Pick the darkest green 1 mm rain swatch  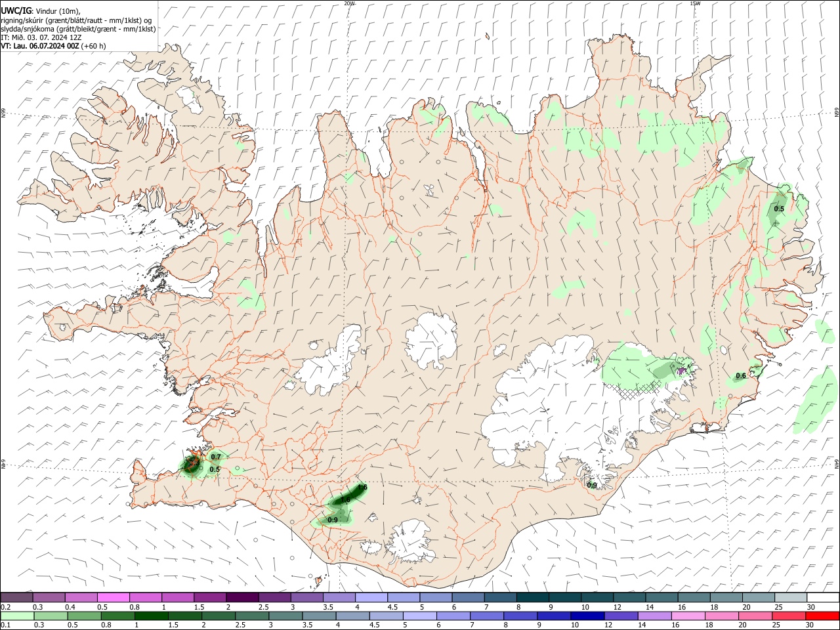point(152,616)
